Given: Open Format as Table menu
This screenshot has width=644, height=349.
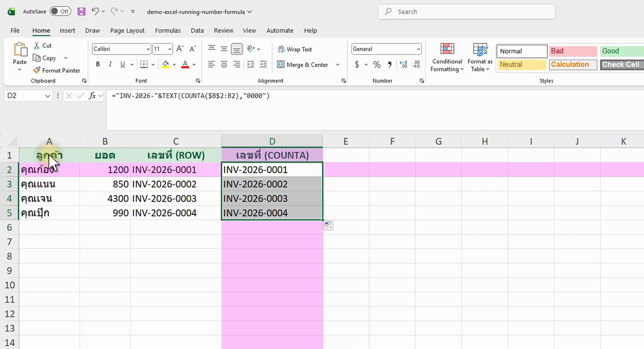Looking at the screenshot, I should point(480,57).
